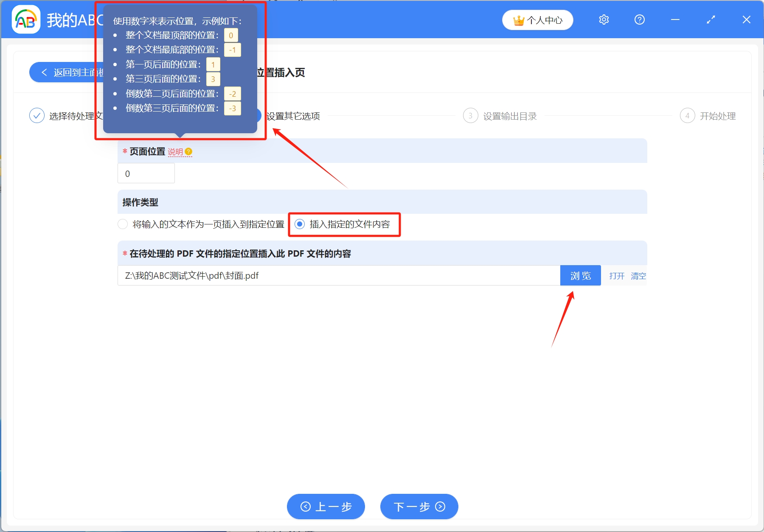Click the 页面位置 number input field
This screenshot has width=764, height=532.
(x=146, y=173)
